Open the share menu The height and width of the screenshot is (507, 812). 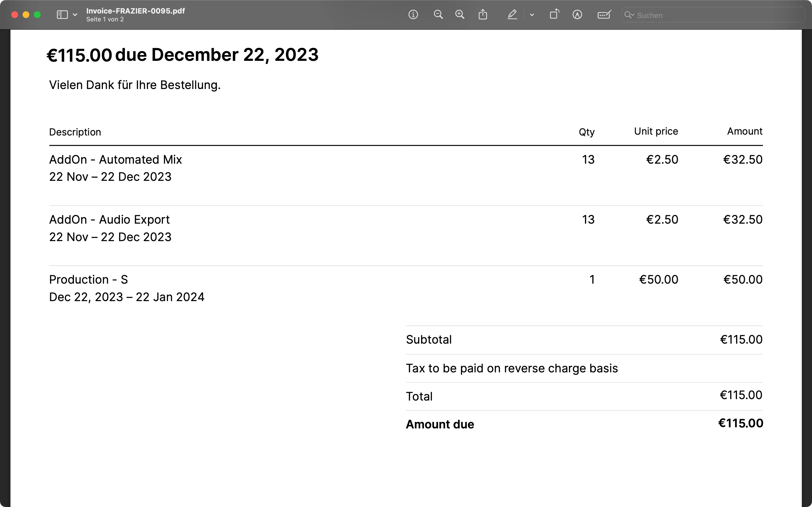point(482,15)
